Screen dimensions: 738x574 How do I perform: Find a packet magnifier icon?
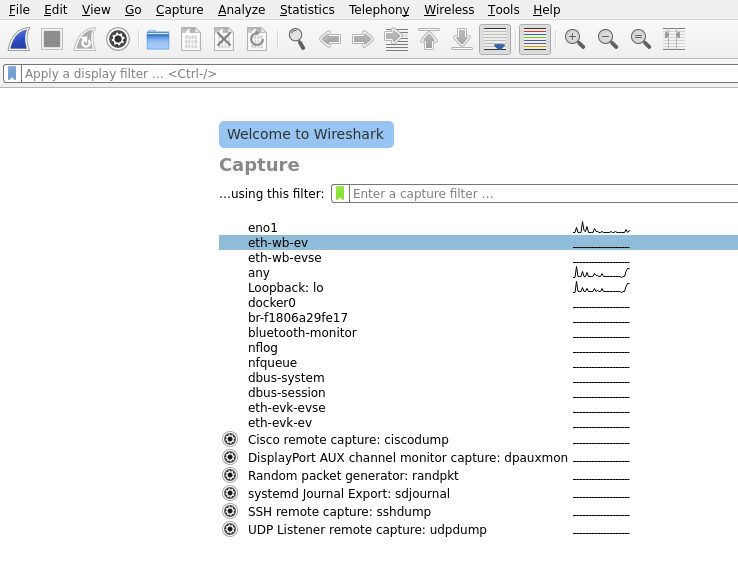click(297, 39)
